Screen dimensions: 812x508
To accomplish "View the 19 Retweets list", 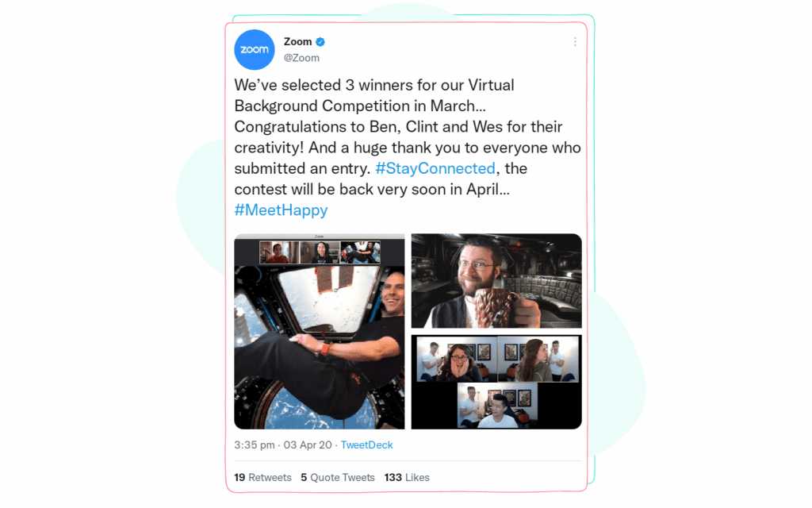I will pos(262,477).
